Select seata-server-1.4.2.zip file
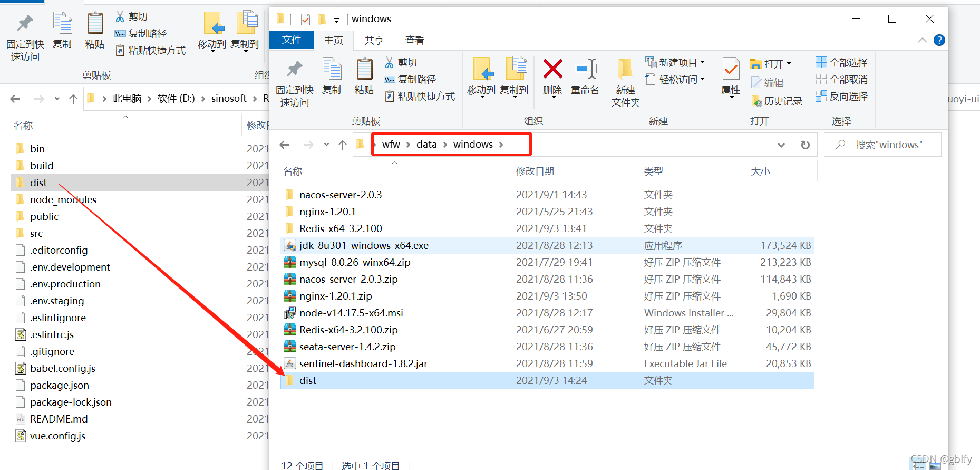980x470 pixels. point(547,347)
